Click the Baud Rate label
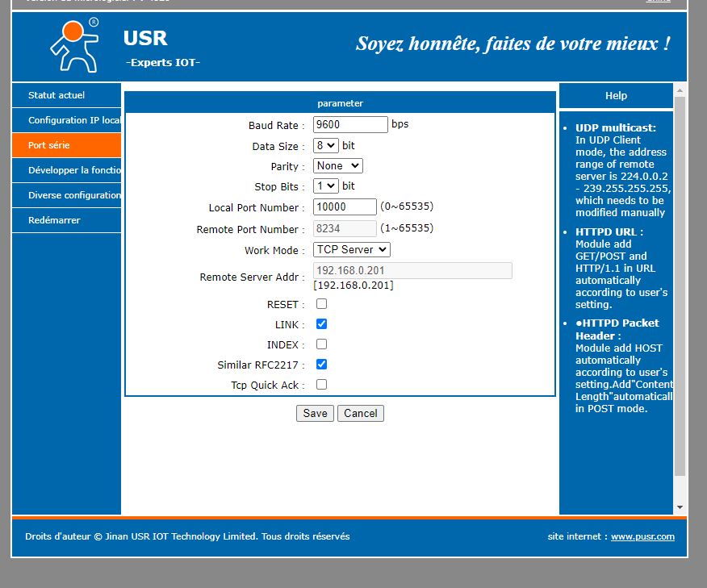The width and height of the screenshot is (707, 588). 276,126
